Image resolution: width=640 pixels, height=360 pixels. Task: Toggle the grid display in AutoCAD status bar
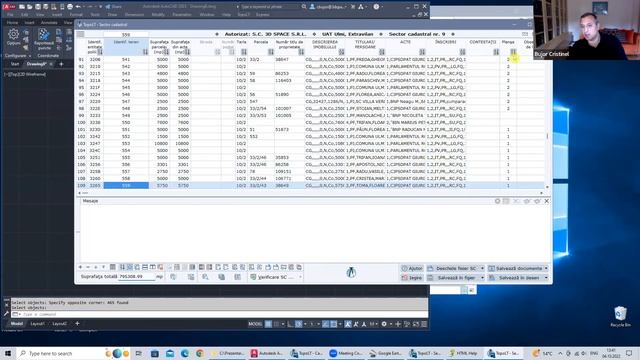point(268,324)
